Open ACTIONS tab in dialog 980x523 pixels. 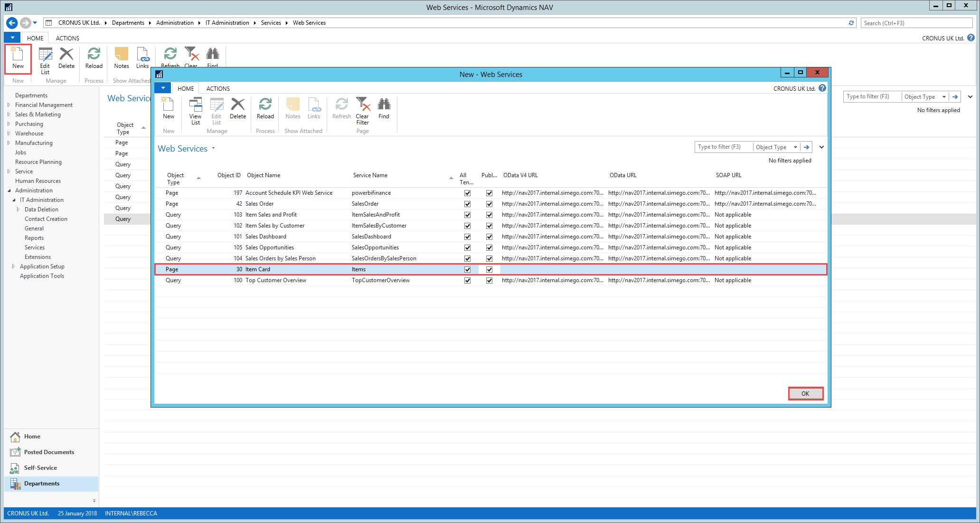click(218, 89)
